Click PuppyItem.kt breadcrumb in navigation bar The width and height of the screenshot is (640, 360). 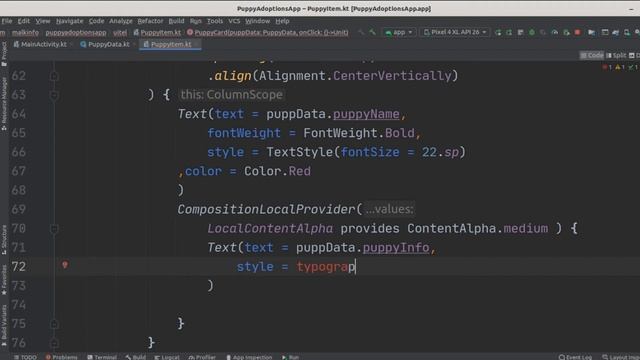click(158, 32)
